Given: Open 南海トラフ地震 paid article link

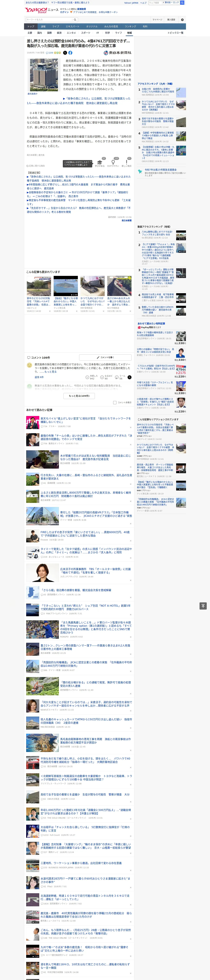Looking at the screenshot, I should (155, 334).
